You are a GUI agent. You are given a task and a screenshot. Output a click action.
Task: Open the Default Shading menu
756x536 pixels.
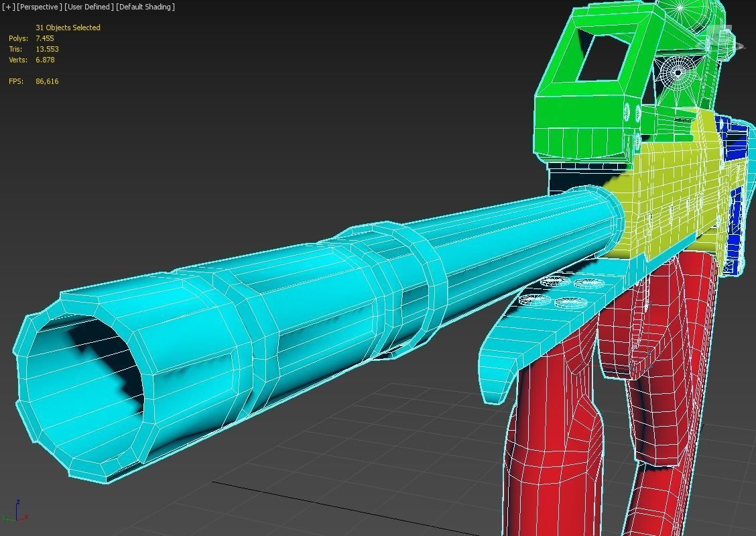[x=145, y=7]
